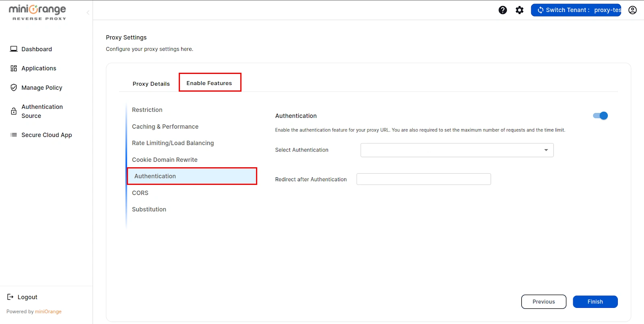The height and width of the screenshot is (324, 644).
Task: Select Cookie Domain Rewrite feature
Action: (x=165, y=160)
